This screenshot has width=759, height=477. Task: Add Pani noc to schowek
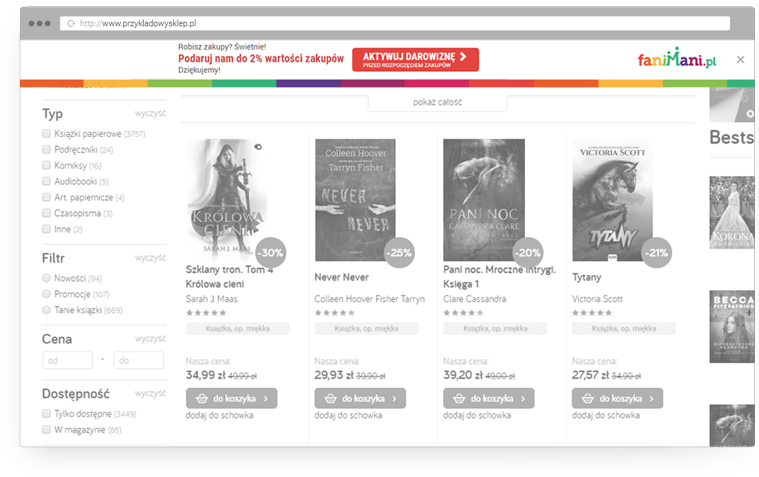477,415
